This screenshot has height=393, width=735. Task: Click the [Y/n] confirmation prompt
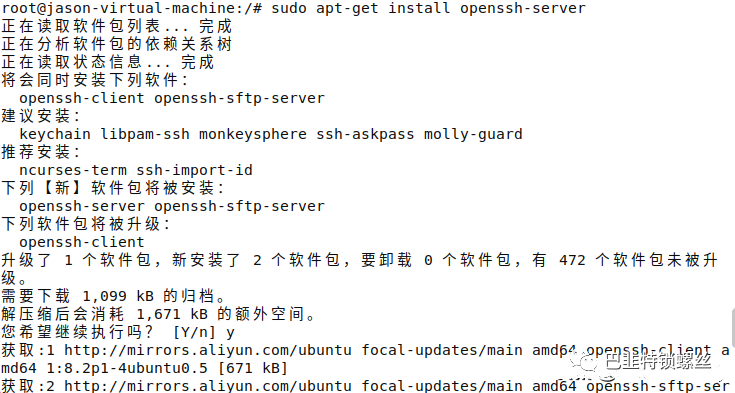point(194,333)
